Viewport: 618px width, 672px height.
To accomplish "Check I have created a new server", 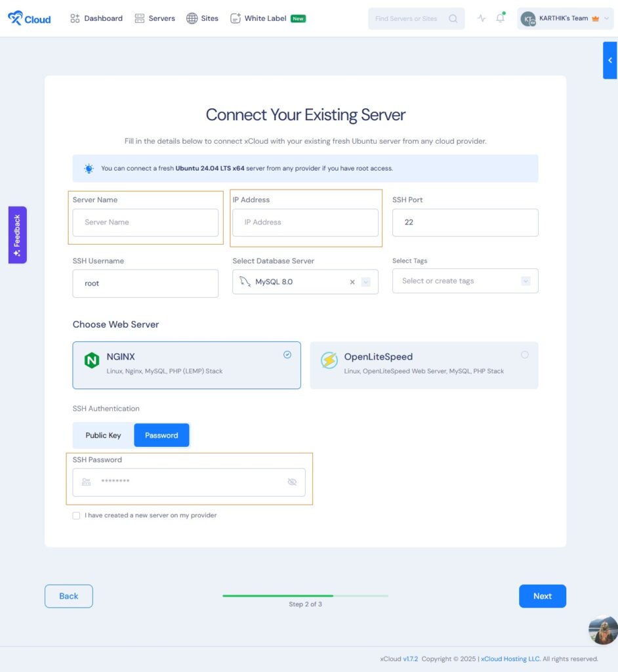I will pyautogui.click(x=76, y=516).
